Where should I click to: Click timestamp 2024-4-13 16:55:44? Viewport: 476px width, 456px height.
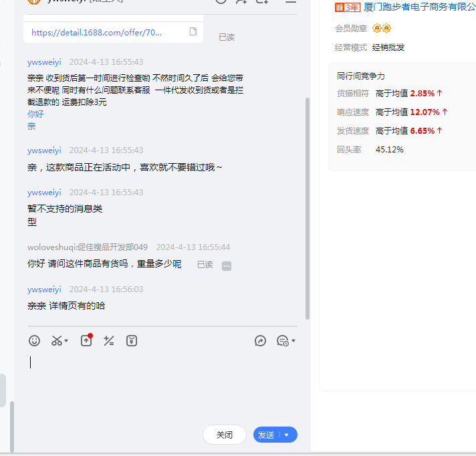click(193, 247)
